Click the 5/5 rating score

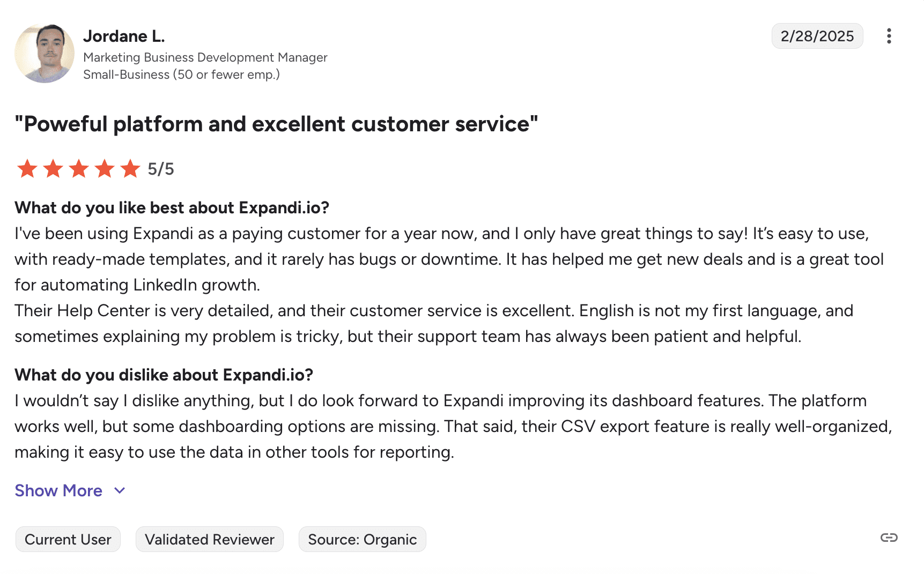click(x=161, y=169)
